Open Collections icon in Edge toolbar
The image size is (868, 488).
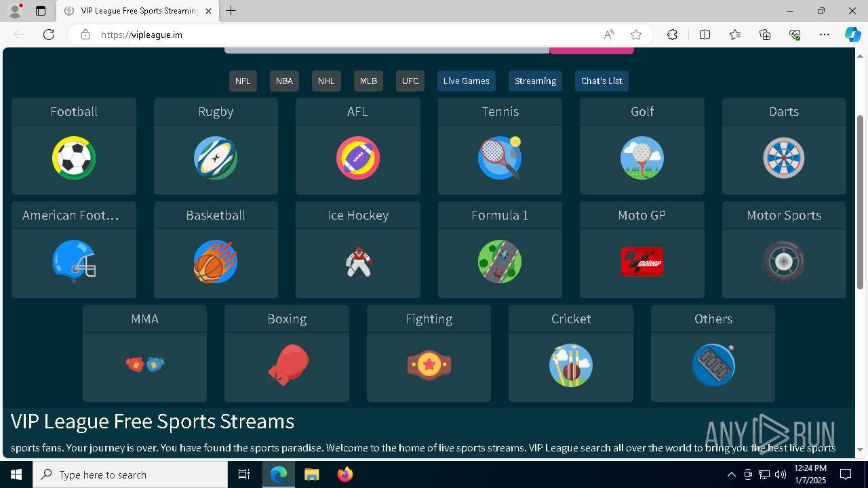click(x=765, y=35)
